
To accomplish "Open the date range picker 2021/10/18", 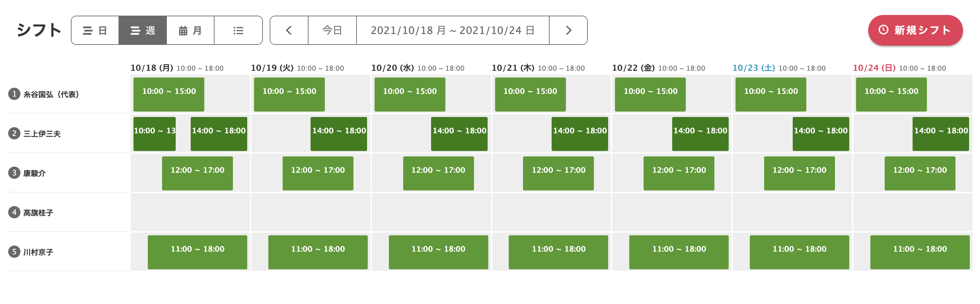I will [453, 30].
